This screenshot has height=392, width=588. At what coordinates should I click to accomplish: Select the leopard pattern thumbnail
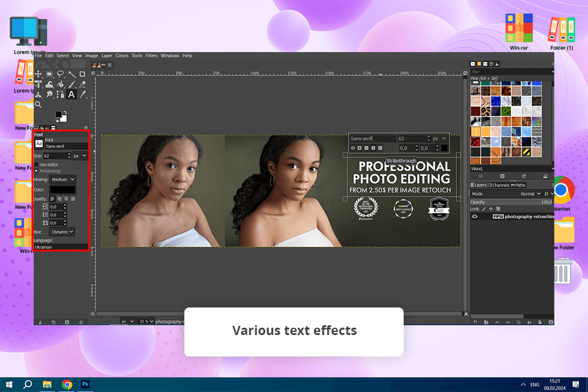click(x=486, y=111)
